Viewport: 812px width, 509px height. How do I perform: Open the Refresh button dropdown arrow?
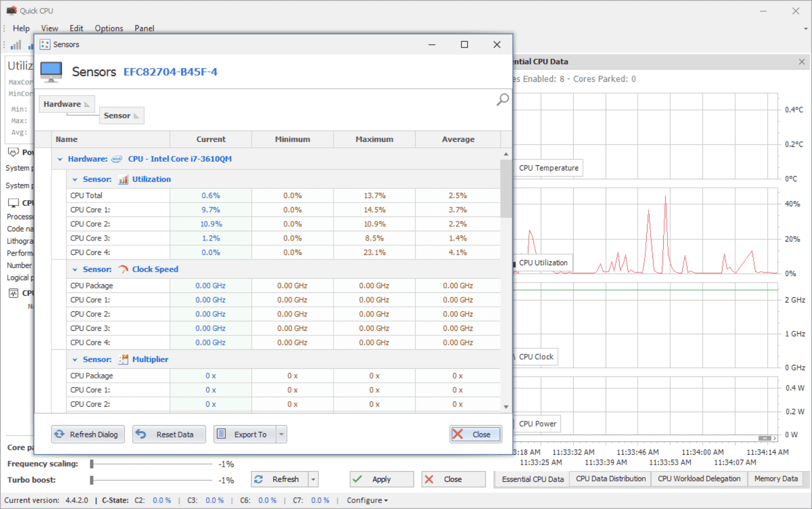click(x=313, y=479)
